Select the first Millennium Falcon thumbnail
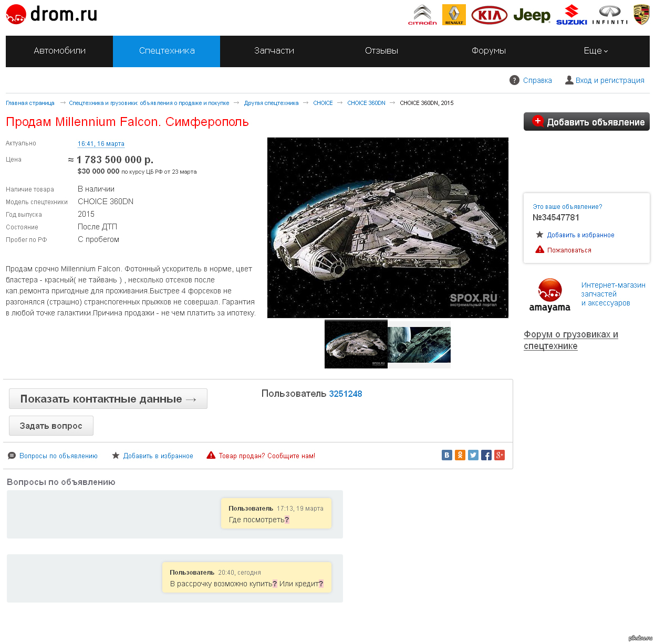Screen dimensions: 655x644 coord(356,344)
